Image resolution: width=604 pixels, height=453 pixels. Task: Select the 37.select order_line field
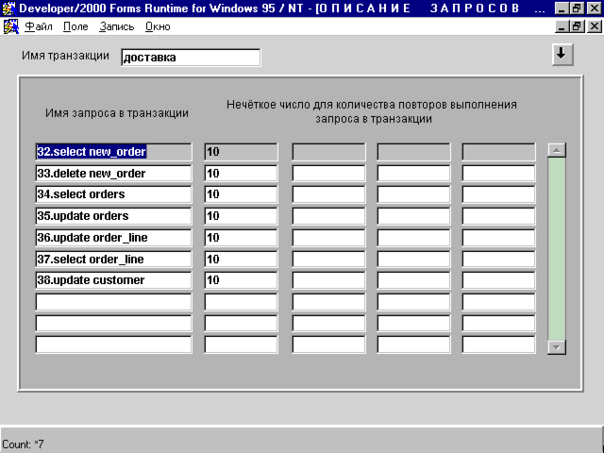[114, 259]
